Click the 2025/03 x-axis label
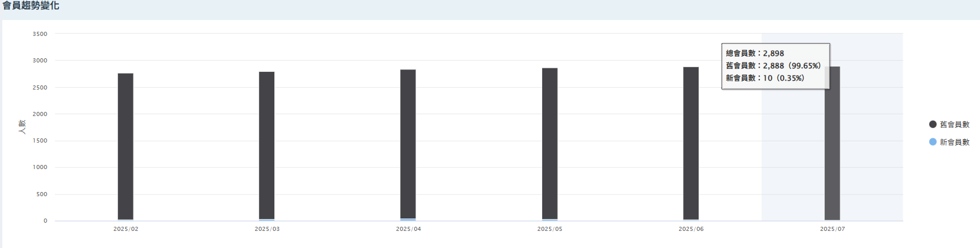This screenshot has width=980, height=248. [267, 229]
